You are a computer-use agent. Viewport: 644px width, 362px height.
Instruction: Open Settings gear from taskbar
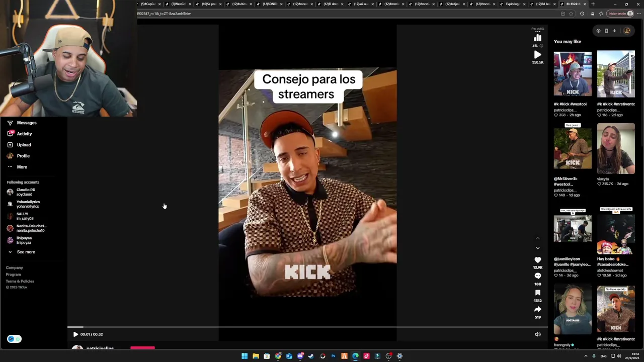399,356
